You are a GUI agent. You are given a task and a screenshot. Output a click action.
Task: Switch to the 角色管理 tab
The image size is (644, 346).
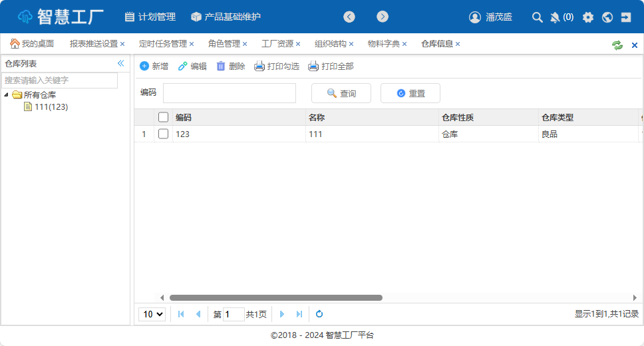224,44
